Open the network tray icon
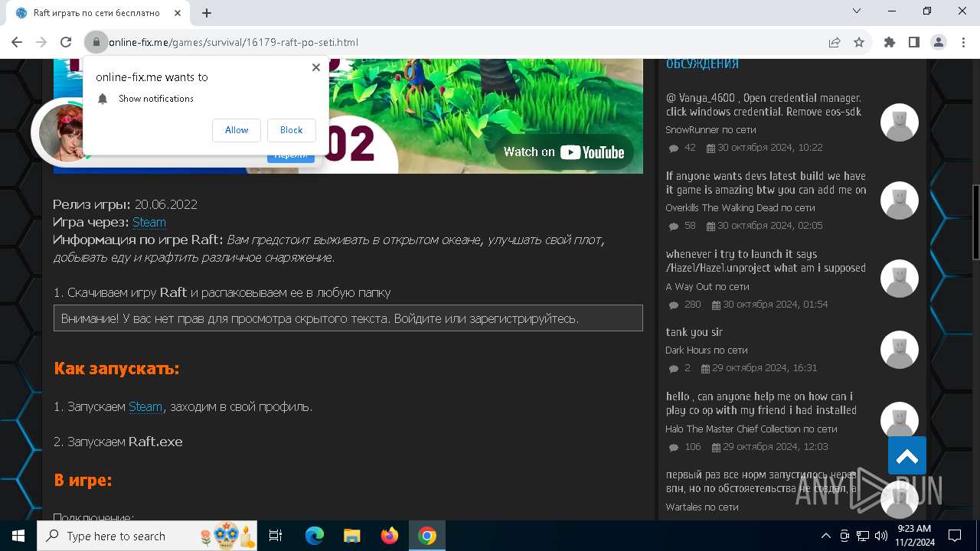980x551 pixels. click(863, 536)
